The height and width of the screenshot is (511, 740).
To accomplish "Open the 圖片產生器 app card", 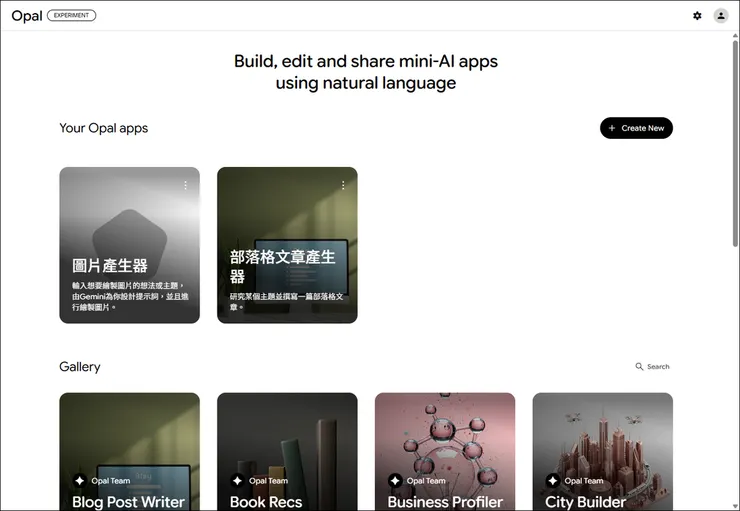I will point(129,245).
